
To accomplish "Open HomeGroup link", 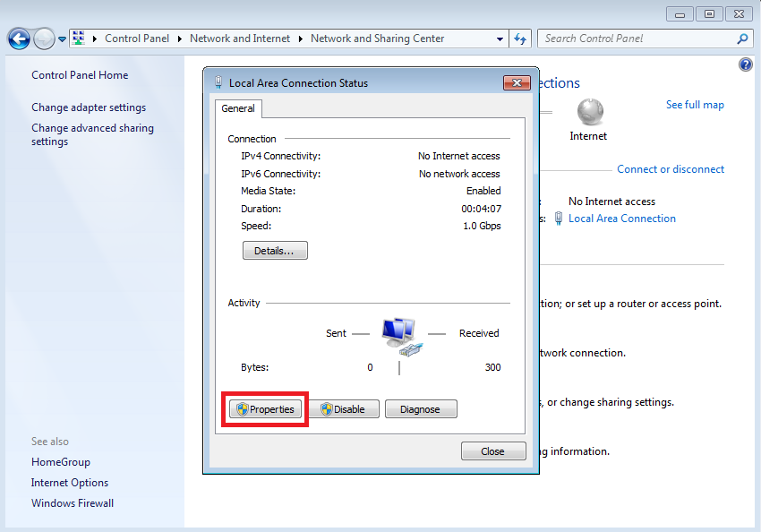I will coord(61,462).
